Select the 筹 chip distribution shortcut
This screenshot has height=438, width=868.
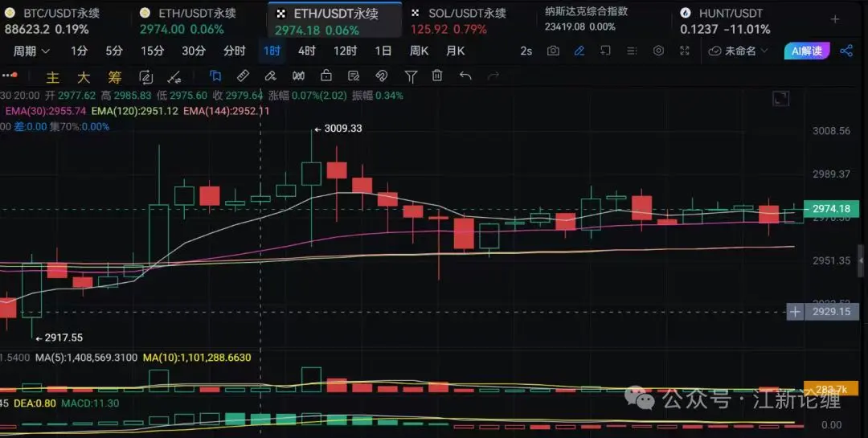[x=115, y=77]
